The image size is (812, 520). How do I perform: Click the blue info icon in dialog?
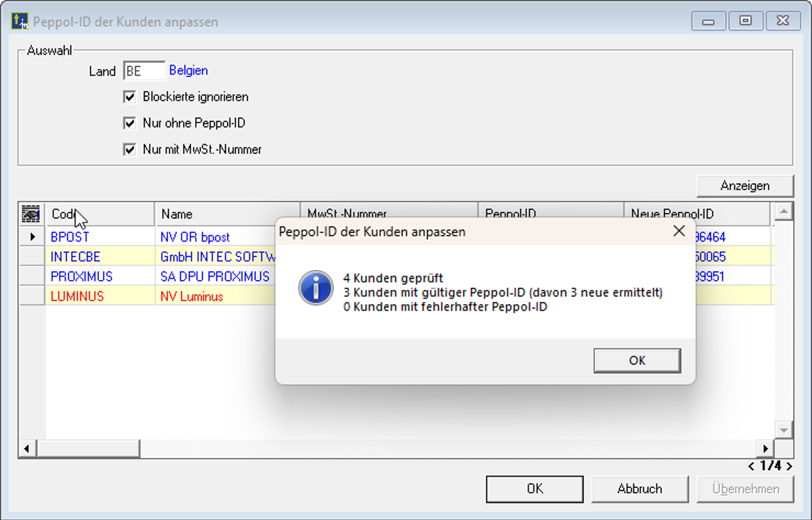click(x=316, y=288)
